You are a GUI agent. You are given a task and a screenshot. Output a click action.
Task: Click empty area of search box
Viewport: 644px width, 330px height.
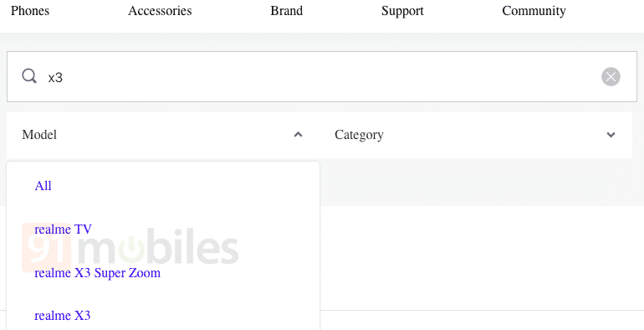(329, 76)
